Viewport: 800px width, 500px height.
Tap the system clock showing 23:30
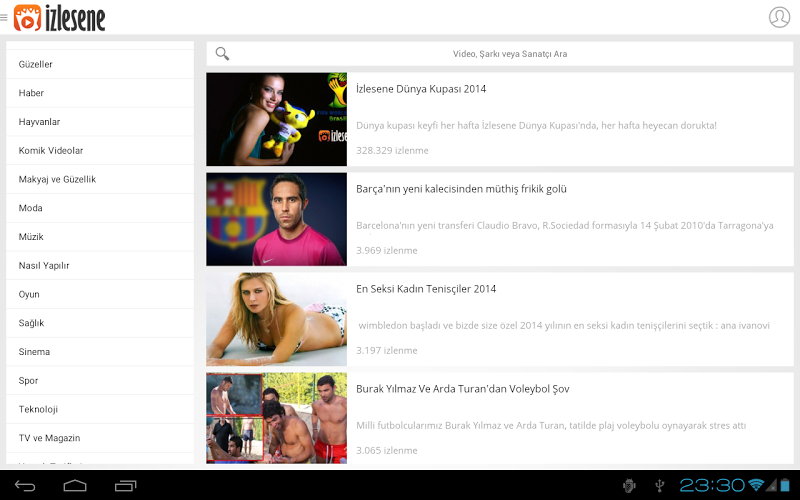pyautogui.click(x=712, y=486)
